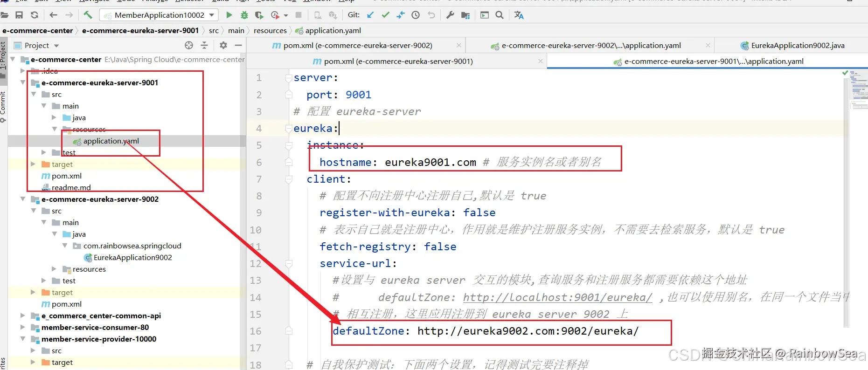Collapse e-commerce-eureka-server-9002 module

(23, 199)
